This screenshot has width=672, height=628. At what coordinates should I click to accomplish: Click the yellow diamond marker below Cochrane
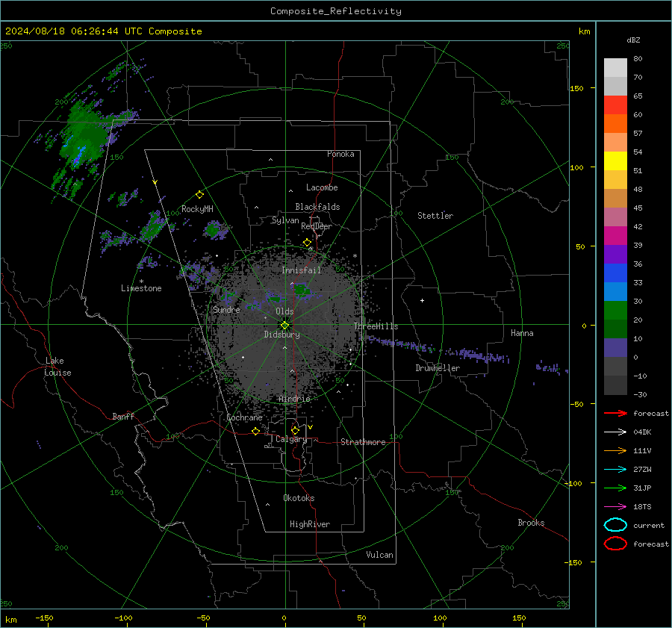click(255, 431)
